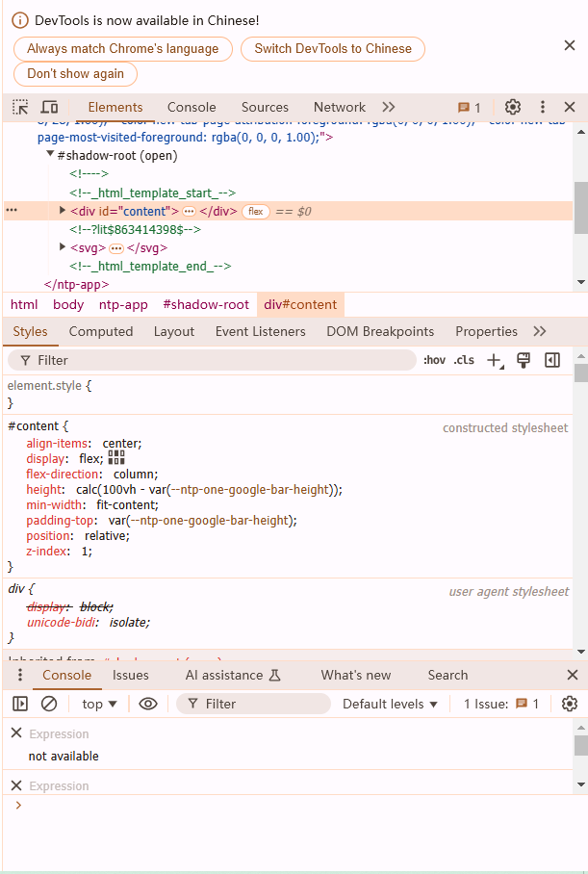Open the flexbox editor icon beside display flex
The width and height of the screenshot is (588, 874).
click(x=116, y=458)
